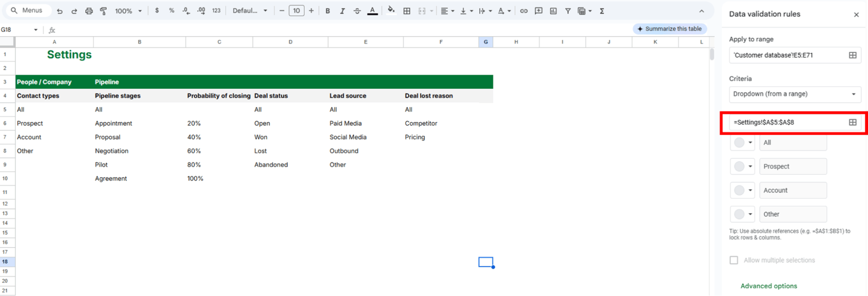Screen dimensions: 868x296
Task: Click the formula bar fx area
Action: click(52, 30)
